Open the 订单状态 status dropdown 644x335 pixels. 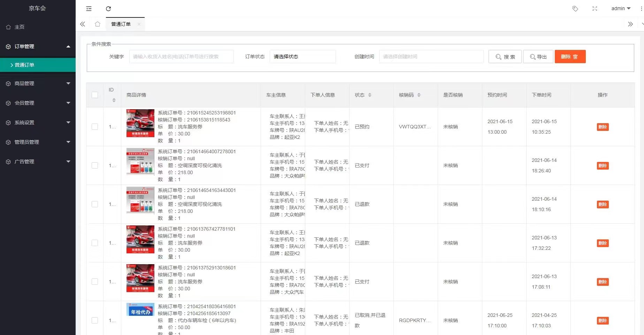coord(302,57)
